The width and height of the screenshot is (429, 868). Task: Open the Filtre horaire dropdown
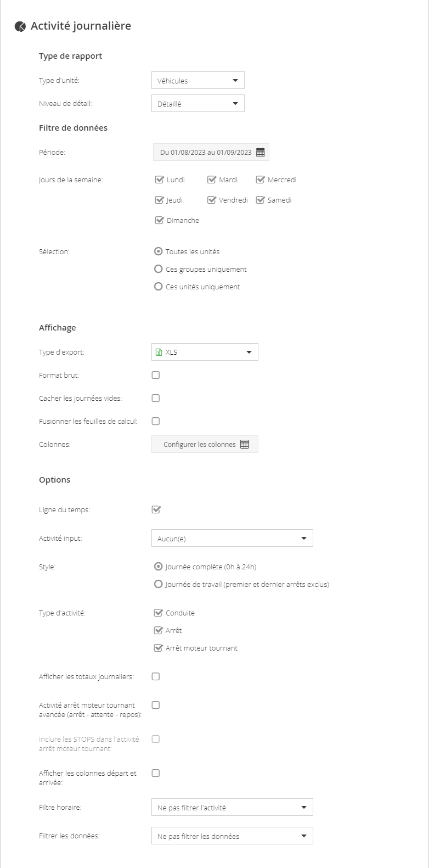click(x=232, y=807)
